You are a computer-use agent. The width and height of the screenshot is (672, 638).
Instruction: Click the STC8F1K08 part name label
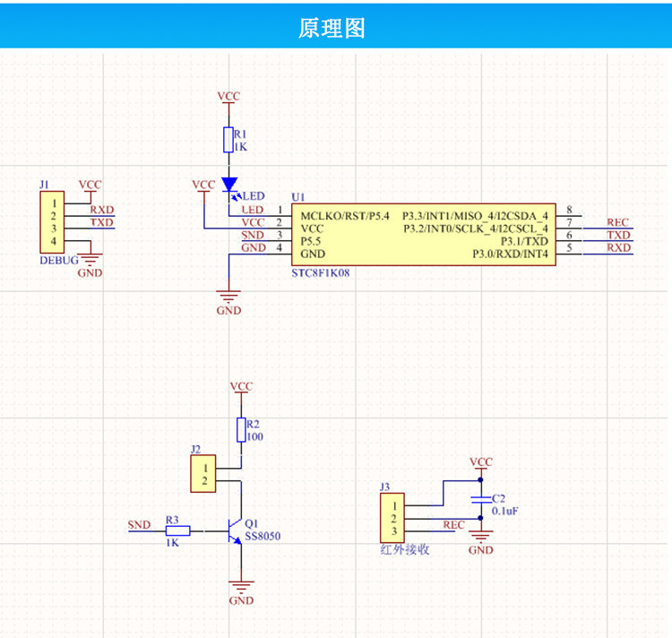point(321,273)
